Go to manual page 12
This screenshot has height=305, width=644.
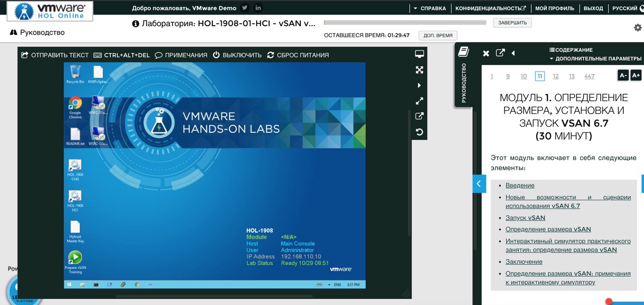[555, 77]
